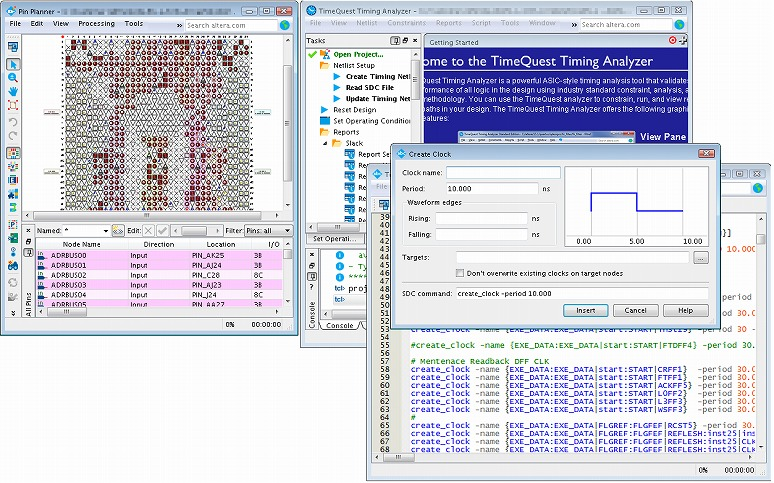This screenshot has height=483, width=774.
Task: Click the red-cornered zoom-to-fit icon in Pin Planner
Action: (13, 105)
